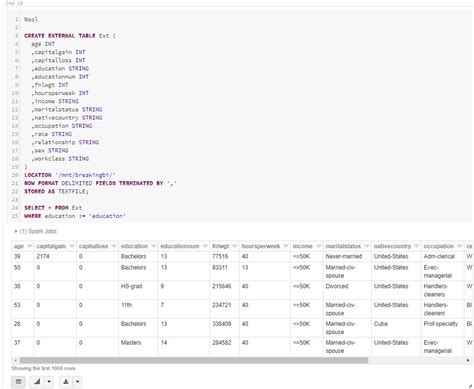Open the nativecountry column sort dropdown
The width and height of the screenshot is (474, 389).
point(416,246)
